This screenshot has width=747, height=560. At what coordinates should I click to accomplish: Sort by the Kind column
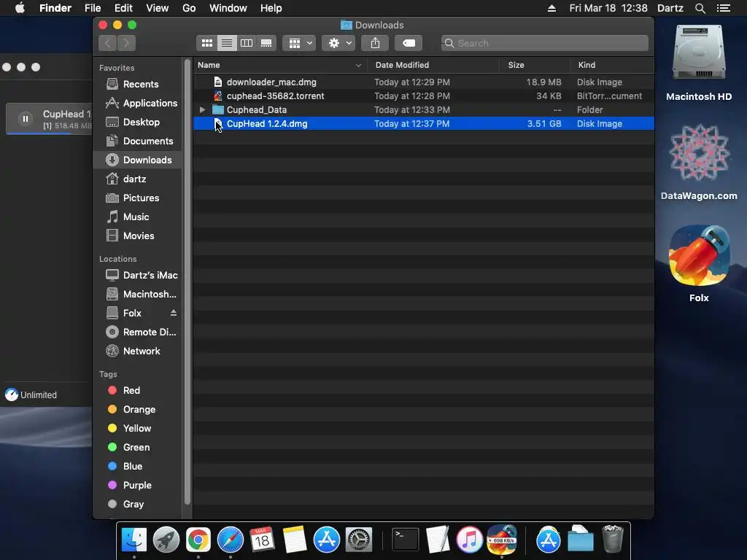point(612,65)
